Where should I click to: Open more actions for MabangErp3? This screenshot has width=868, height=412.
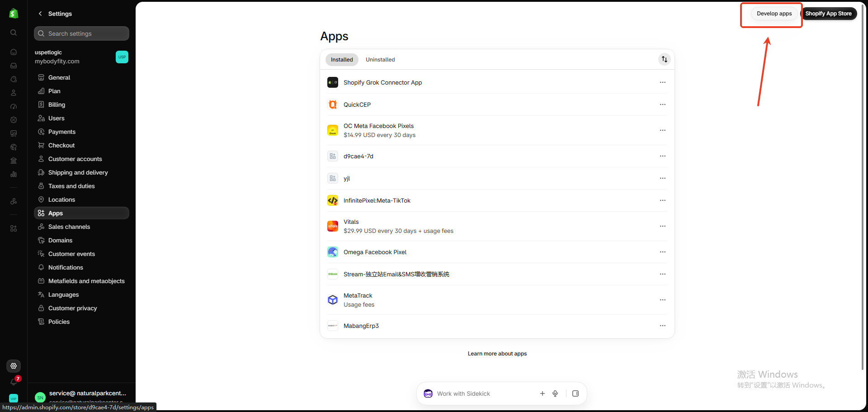tap(663, 326)
